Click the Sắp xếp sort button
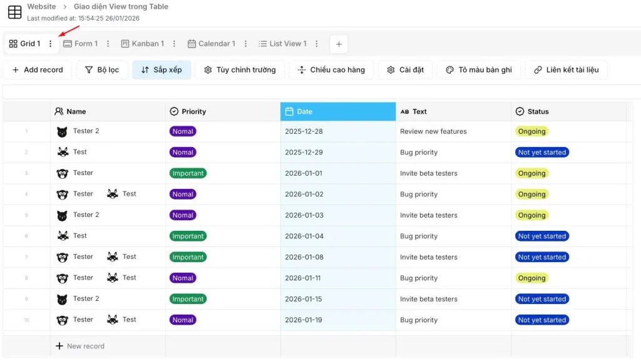The image size is (641, 364). 162,70
